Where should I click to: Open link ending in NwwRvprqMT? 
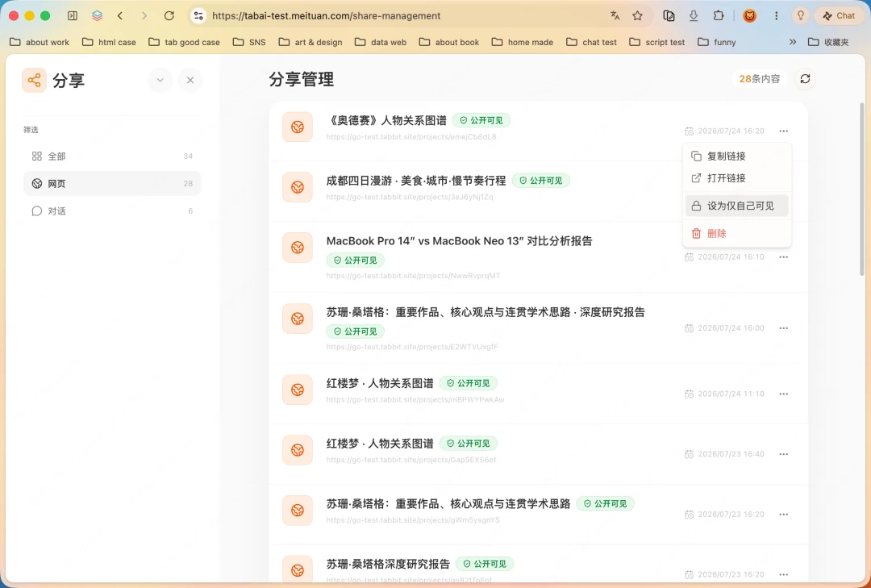(x=413, y=276)
